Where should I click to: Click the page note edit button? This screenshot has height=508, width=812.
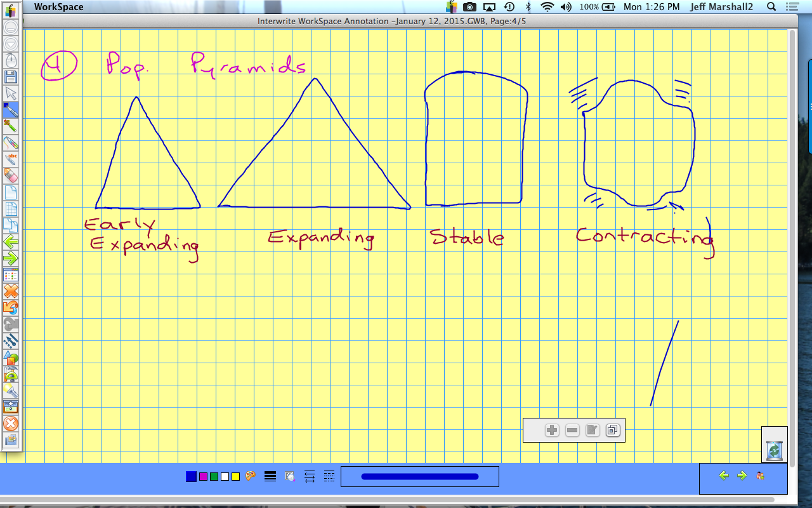click(x=593, y=430)
